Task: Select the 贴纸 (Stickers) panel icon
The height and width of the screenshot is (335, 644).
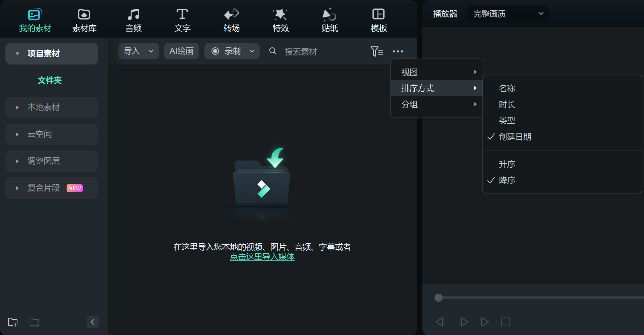Action: point(329,19)
